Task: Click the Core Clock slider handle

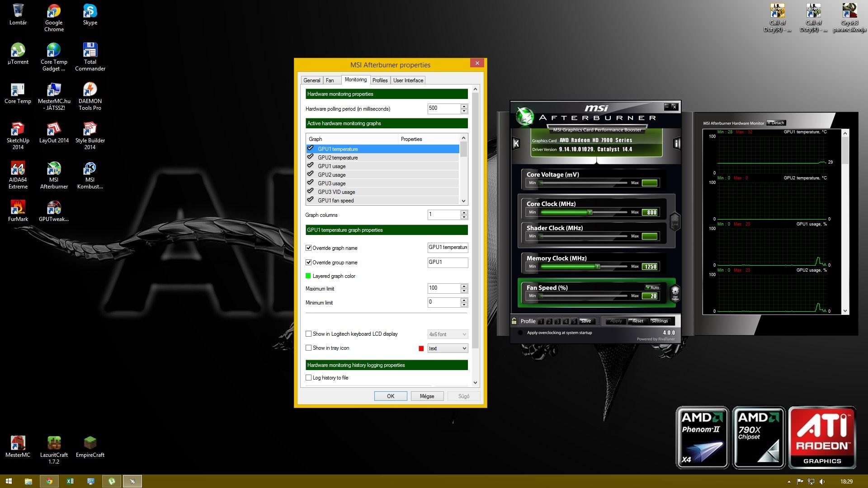Action: tap(590, 212)
